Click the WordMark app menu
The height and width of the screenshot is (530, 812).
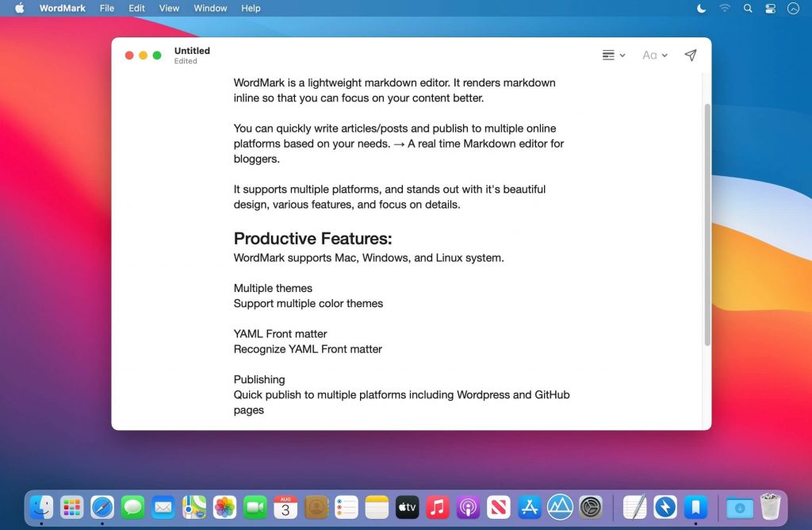coord(63,8)
